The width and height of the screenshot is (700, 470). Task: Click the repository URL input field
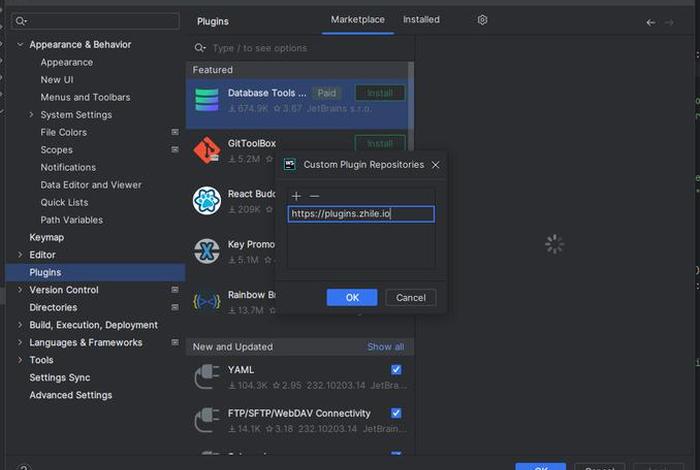[x=361, y=214]
